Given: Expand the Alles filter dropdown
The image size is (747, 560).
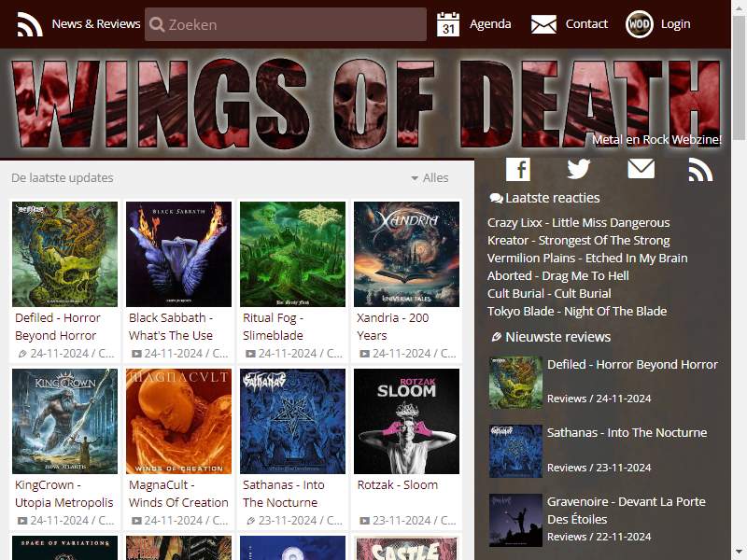Looking at the screenshot, I should [430, 177].
